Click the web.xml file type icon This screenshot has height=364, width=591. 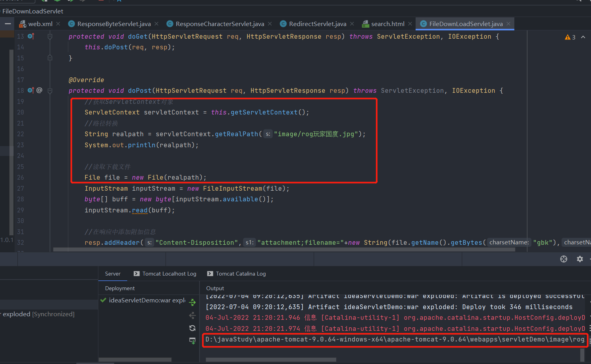click(x=23, y=24)
